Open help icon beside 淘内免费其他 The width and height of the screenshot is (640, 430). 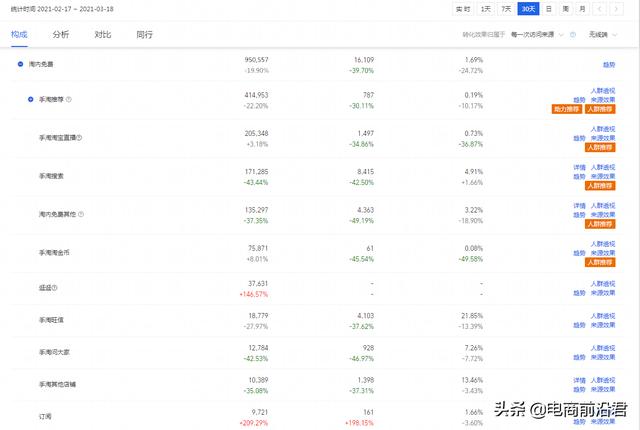pyautogui.click(x=81, y=214)
